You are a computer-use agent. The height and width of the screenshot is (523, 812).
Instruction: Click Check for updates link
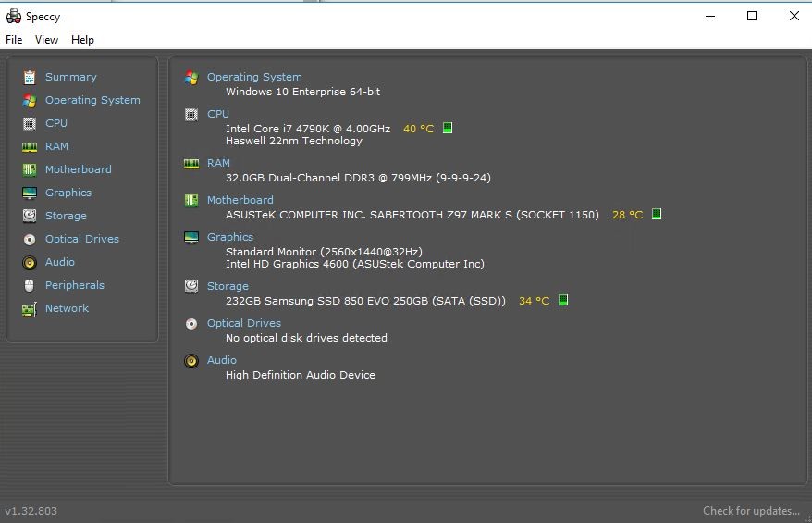751,511
